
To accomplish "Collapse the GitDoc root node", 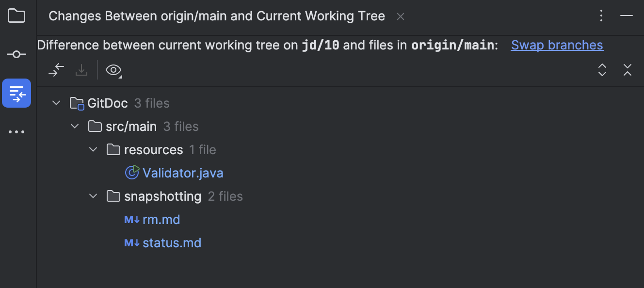I will (56, 103).
